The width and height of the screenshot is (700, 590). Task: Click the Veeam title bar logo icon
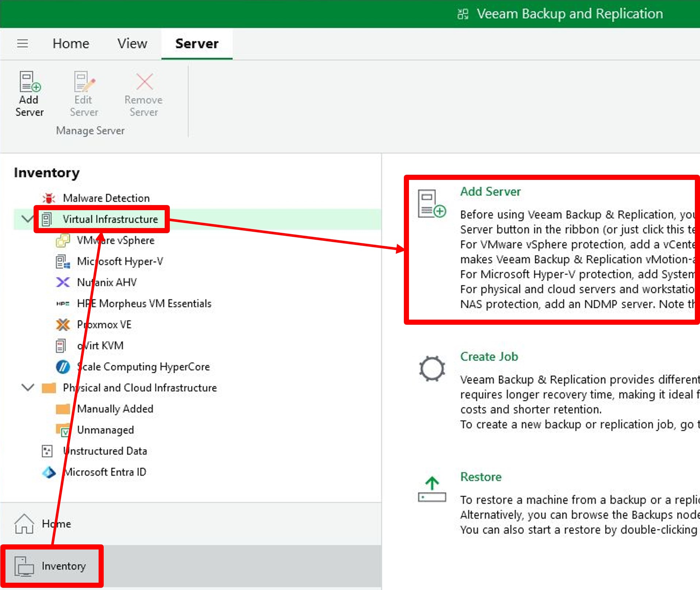click(463, 14)
